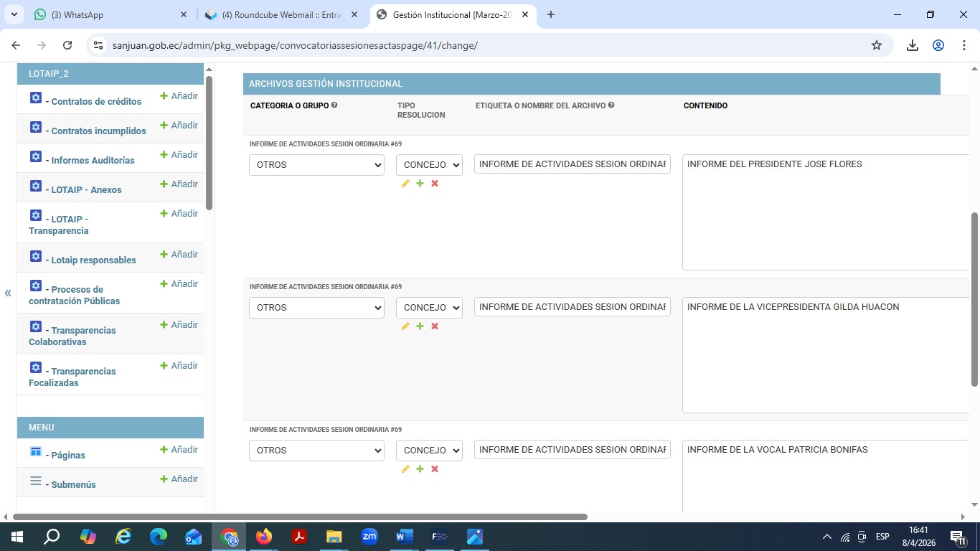The width and height of the screenshot is (980, 551).
Task: Click the green plus icon under second CONCEJO dropdown
Action: [x=420, y=326]
